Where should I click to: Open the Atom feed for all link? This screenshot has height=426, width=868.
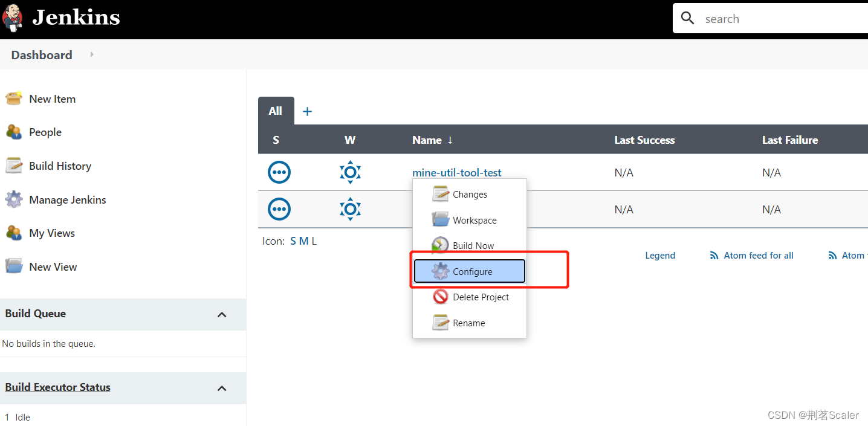pyautogui.click(x=758, y=256)
